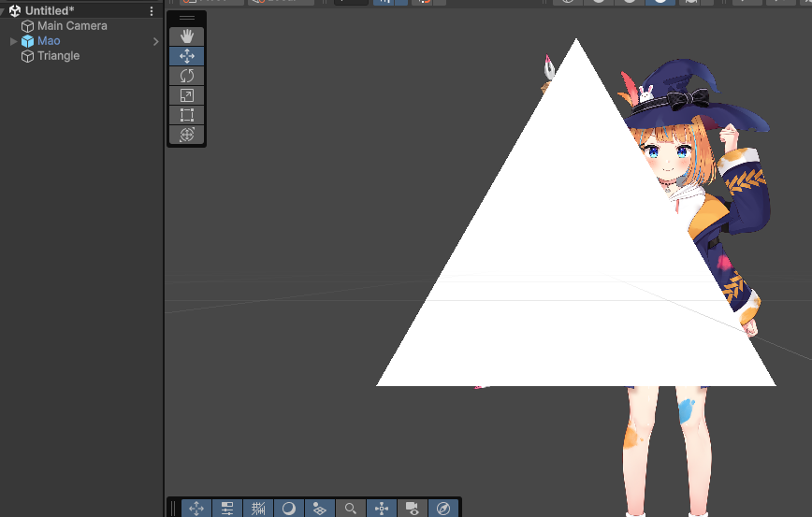Select Main Camera in the hierarchy

72,26
